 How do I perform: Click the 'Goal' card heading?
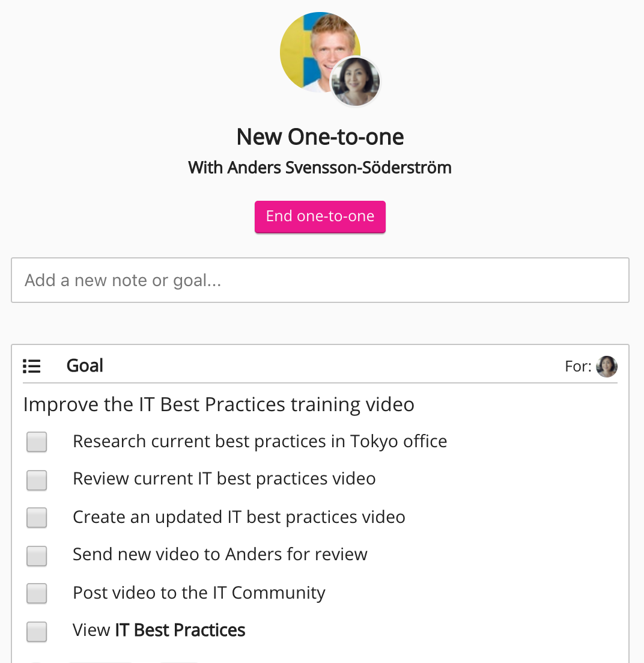click(85, 365)
